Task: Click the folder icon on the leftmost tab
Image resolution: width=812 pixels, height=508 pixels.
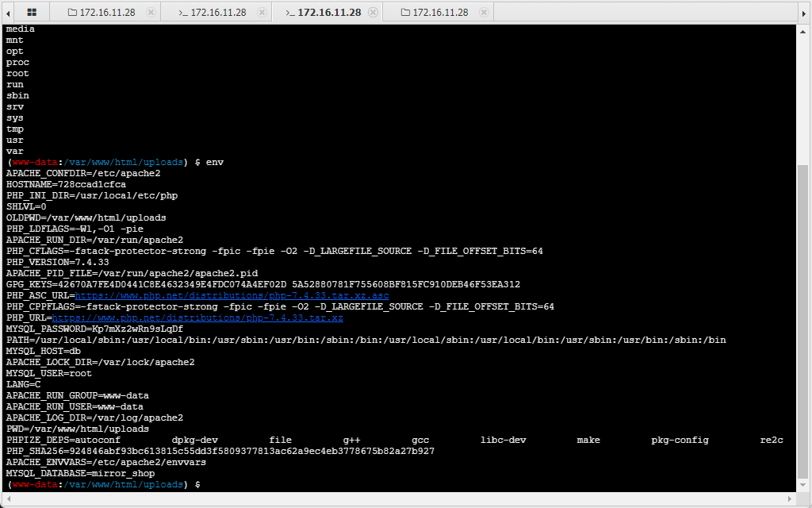Action: point(73,13)
